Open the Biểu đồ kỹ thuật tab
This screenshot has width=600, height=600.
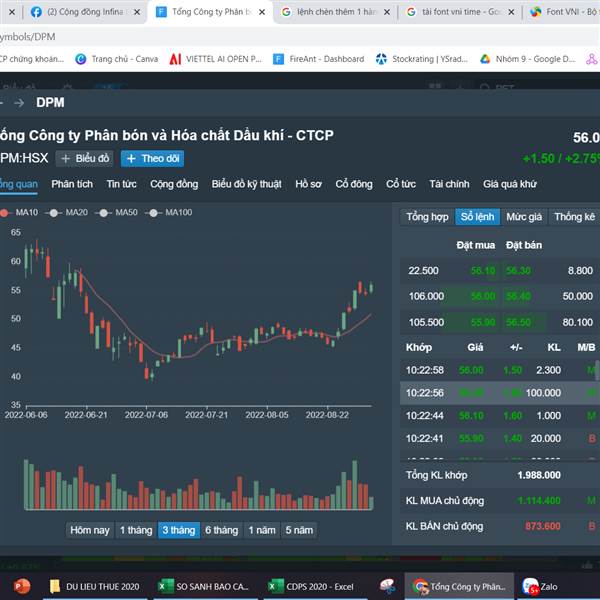[x=246, y=184]
